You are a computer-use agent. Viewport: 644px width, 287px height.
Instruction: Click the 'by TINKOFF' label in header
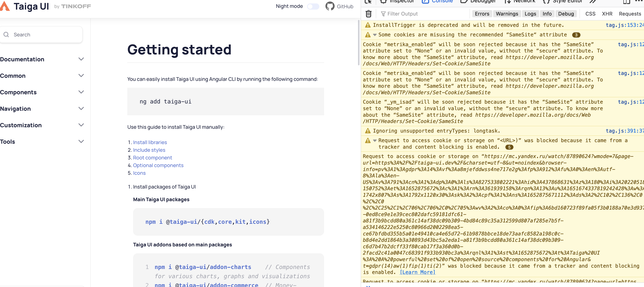click(73, 7)
